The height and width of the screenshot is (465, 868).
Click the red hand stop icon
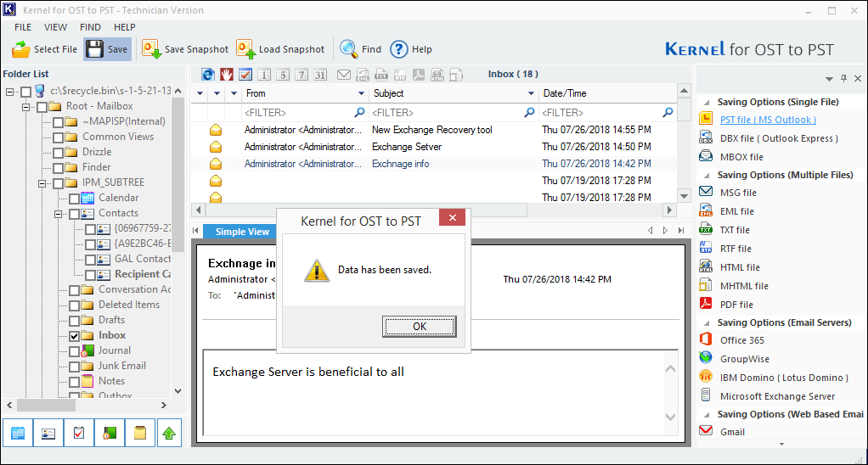[x=227, y=75]
